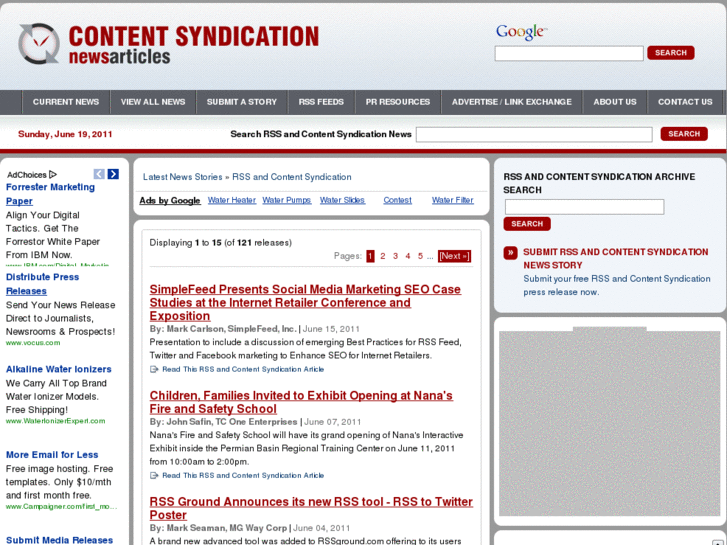Viewport: 727px width, 545px height.
Task: Open the Current News menu item
Action: coord(66,102)
